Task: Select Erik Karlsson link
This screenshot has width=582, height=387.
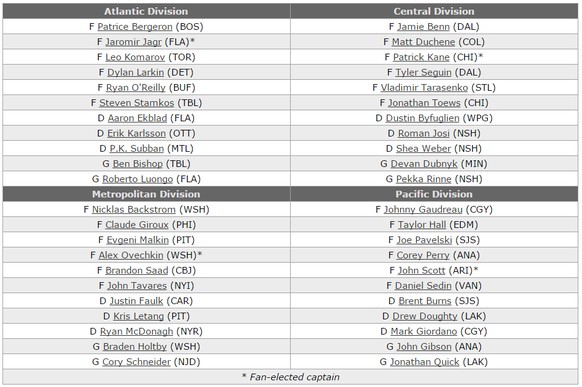Action: click(x=136, y=133)
